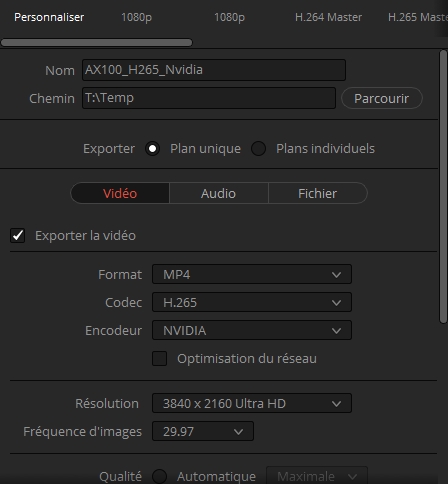Open the Résolution 3840 x 2160 dropdown
This screenshot has height=484, width=448.
[252, 403]
